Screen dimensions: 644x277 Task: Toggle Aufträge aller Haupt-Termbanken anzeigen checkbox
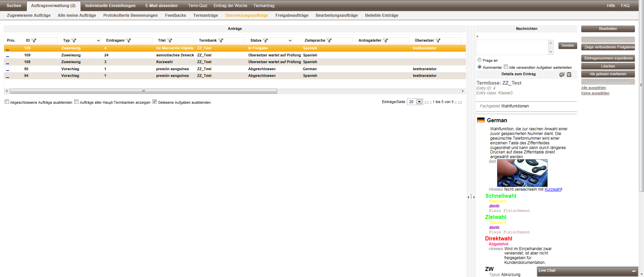pos(76,102)
